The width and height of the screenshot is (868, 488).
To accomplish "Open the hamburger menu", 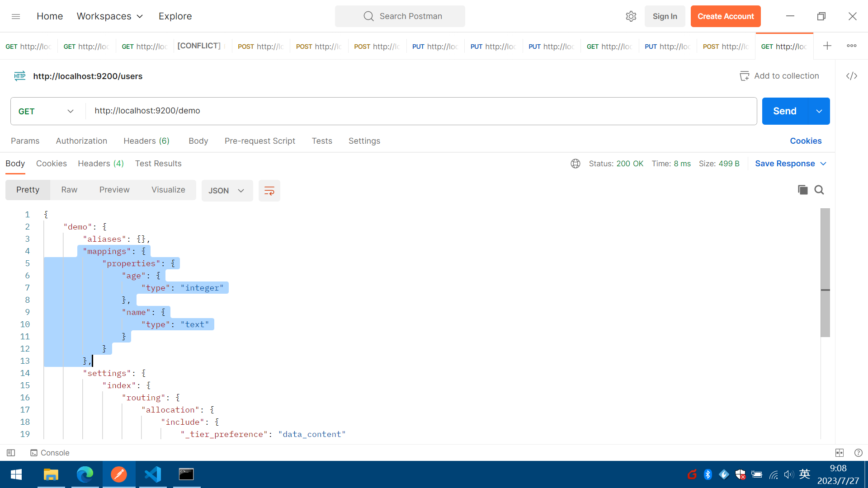I will [x=16, y=16].
